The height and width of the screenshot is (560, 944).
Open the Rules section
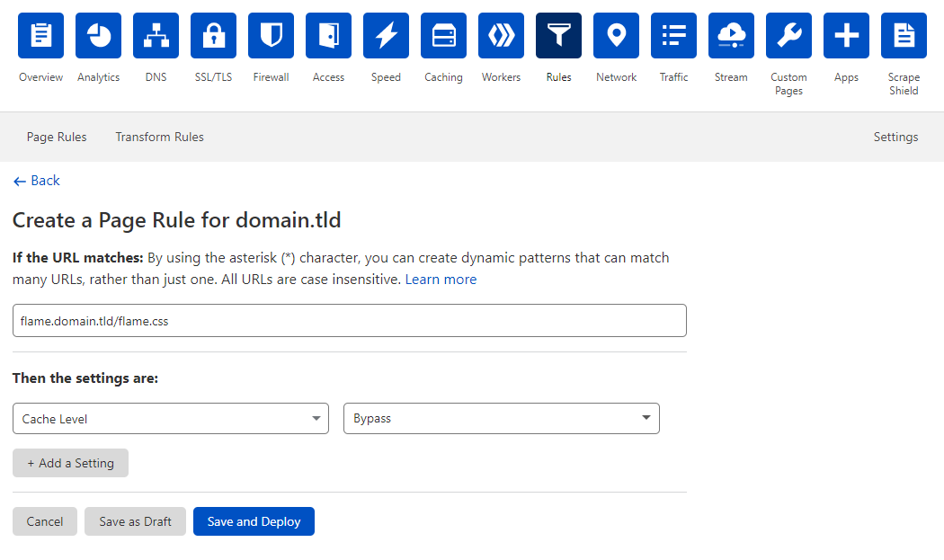(x=558, y=35)
